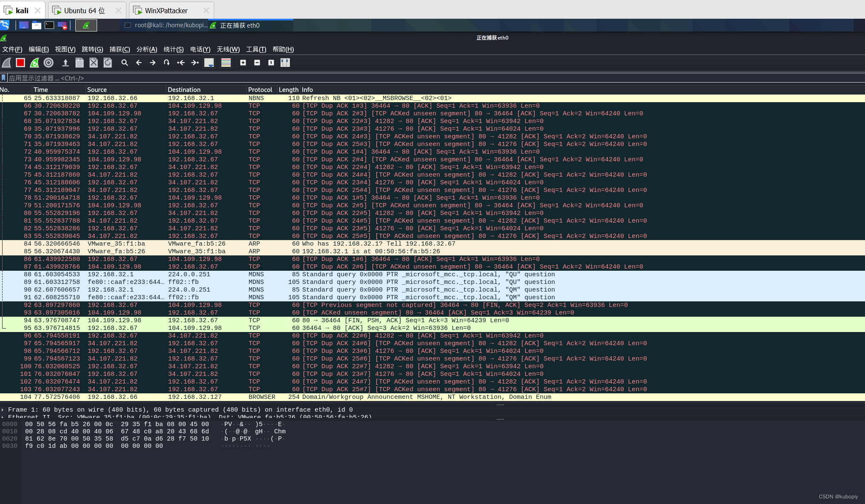Restart the current capture with the green fin icon
The width and height of the screenshot is (865, 504).
[x=34, y=63]
